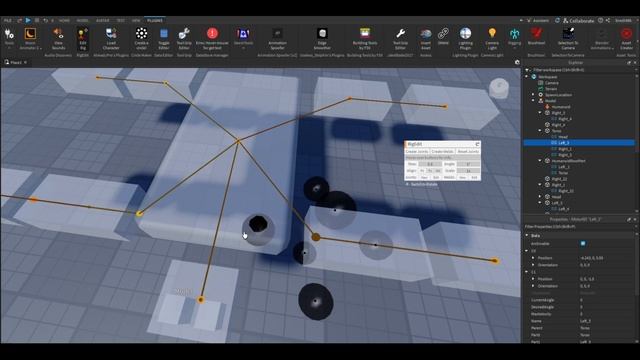Click Create Welds in RigEdit panel
Viewport: 640px width, 360px height.
tap(442, 151)
